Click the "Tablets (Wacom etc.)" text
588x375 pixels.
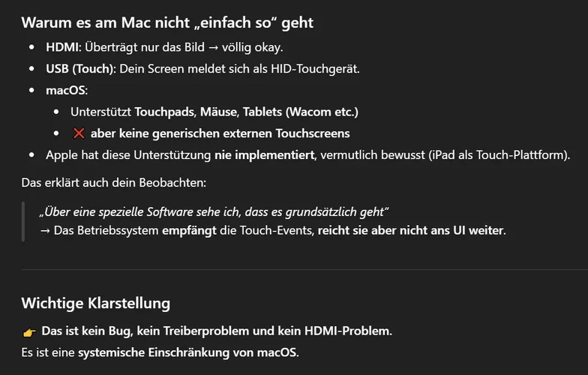tap(301, 112)
